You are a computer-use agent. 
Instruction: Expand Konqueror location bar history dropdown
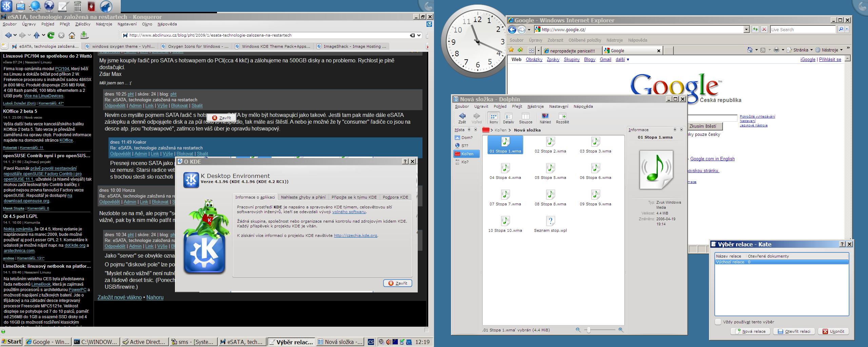tap(419, 35)
